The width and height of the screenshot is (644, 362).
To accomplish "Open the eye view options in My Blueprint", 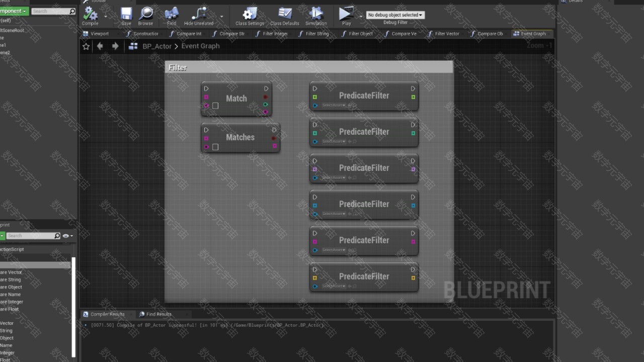I will click(67, 236).
